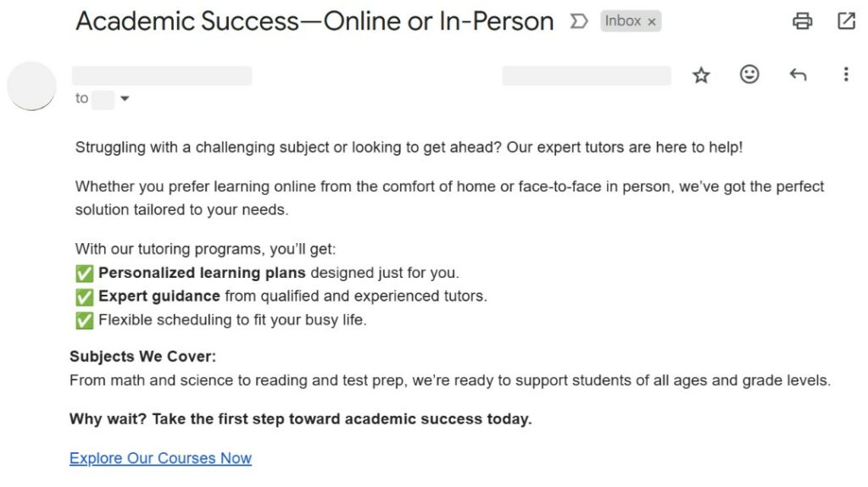Click the green checkmark beside Personalized learning plans
The image size is (868, 487).
coord(84,274)
